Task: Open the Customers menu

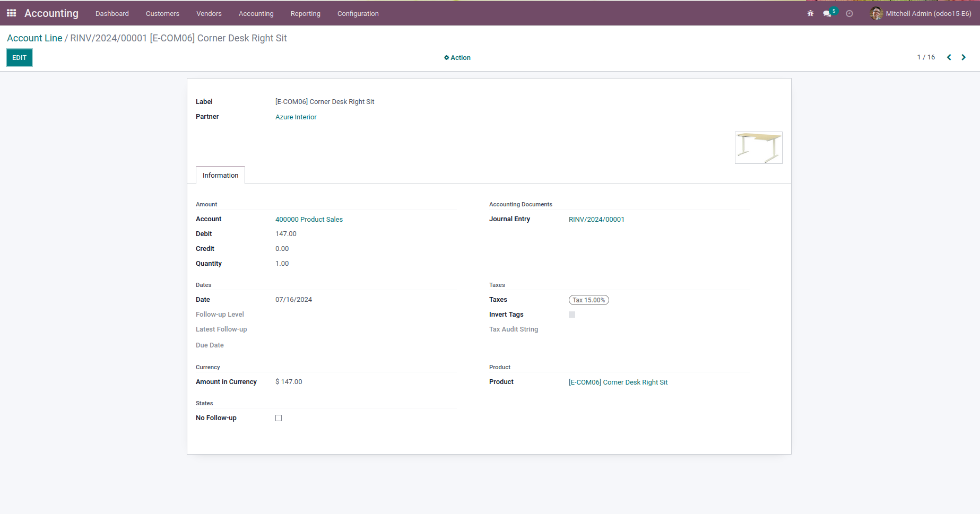Action: point(162,14)
